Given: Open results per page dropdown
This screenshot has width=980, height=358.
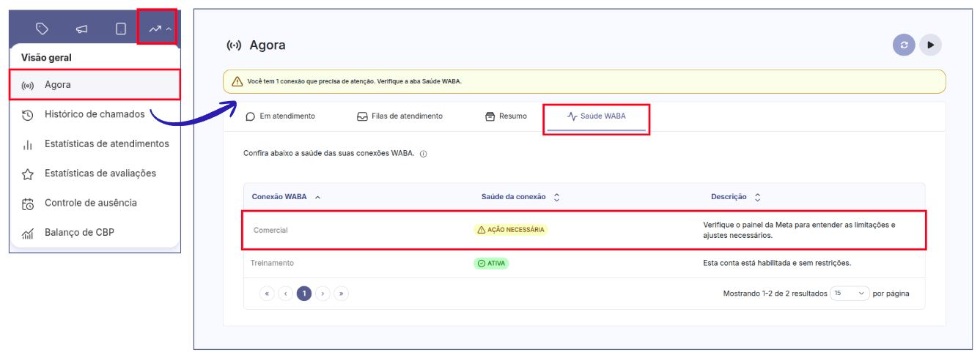Looking at the screenshot, I should click(850, 294).
